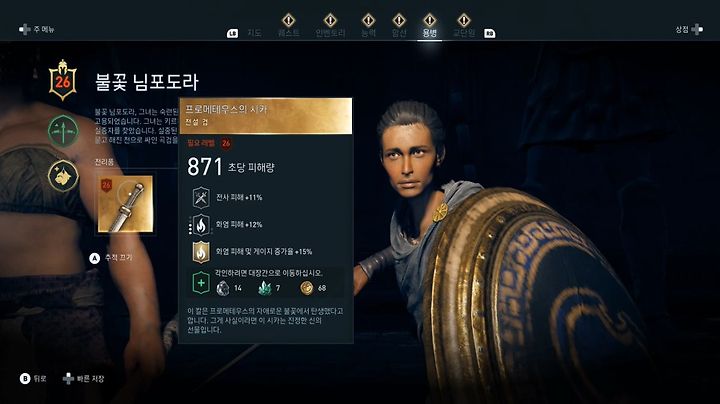Open the 교단원 cultists tab
720x404 pixels.
click(464, 33)
